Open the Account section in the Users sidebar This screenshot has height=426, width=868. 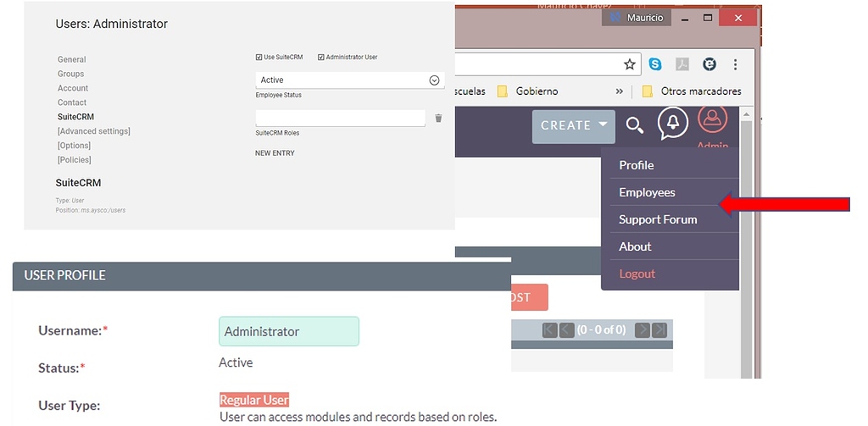click(x=73, y=88)
